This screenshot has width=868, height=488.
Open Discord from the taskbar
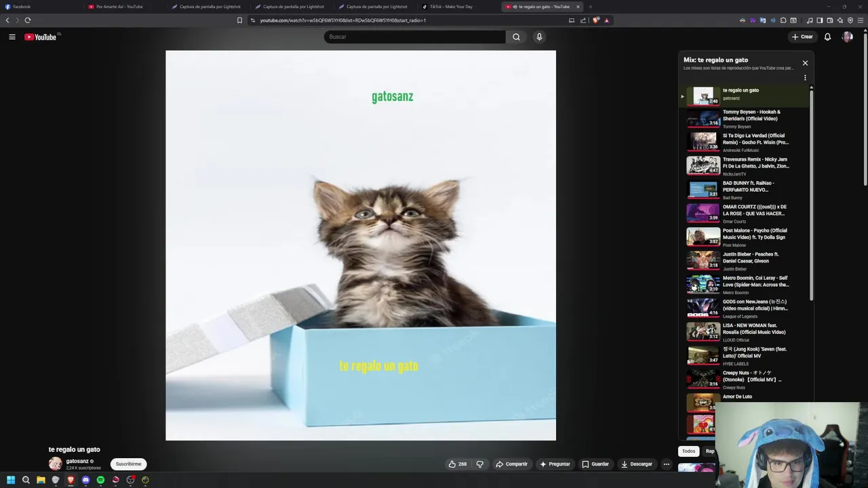[85, 480]
